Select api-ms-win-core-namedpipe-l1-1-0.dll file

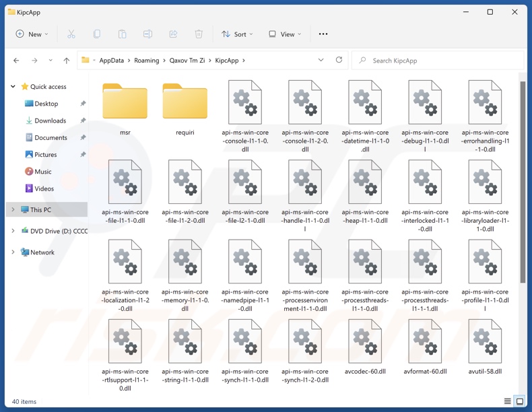245,275
